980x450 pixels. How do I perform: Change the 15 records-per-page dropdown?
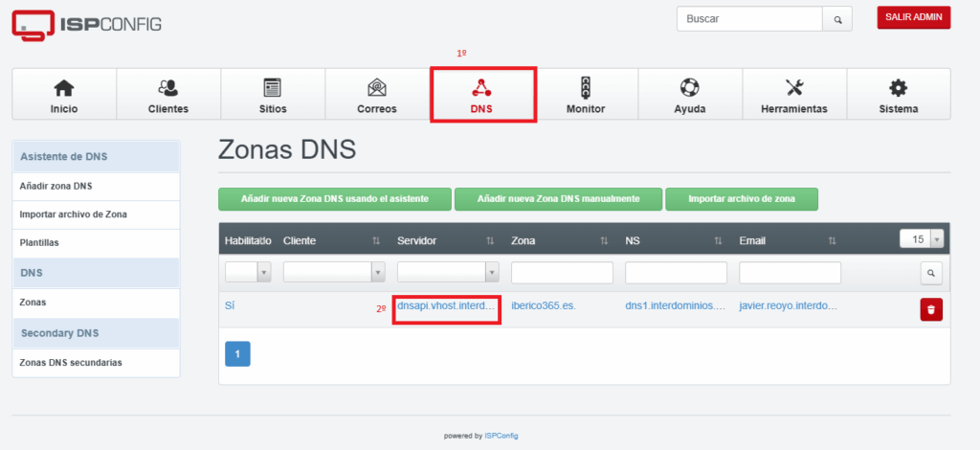click(x=922, y=238)
